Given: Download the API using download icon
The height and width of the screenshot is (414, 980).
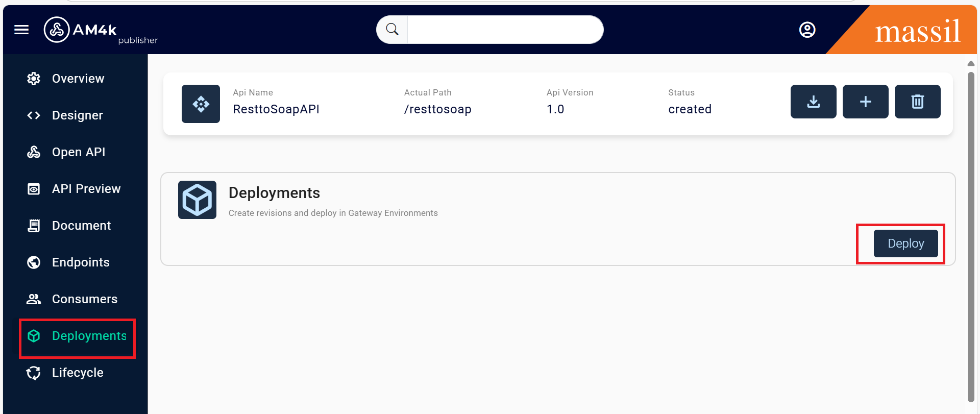Looking at the screenshot, I should tap(813, 102).
